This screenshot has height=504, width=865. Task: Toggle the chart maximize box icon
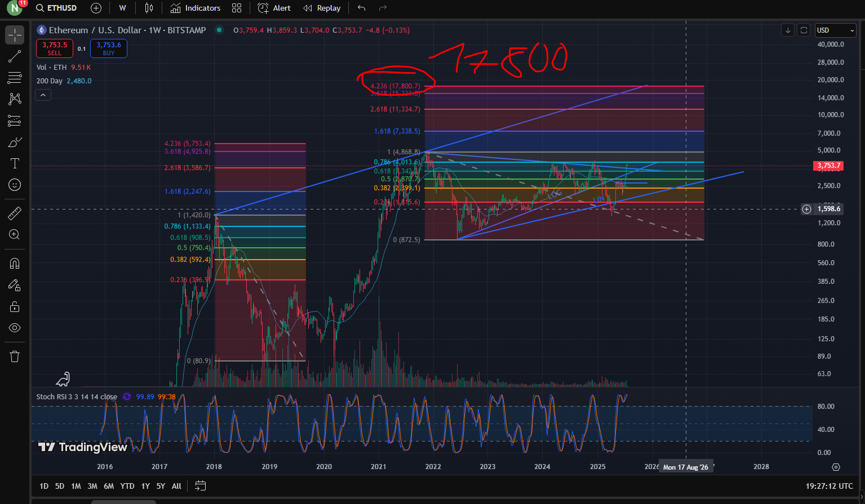coord(804,30)
